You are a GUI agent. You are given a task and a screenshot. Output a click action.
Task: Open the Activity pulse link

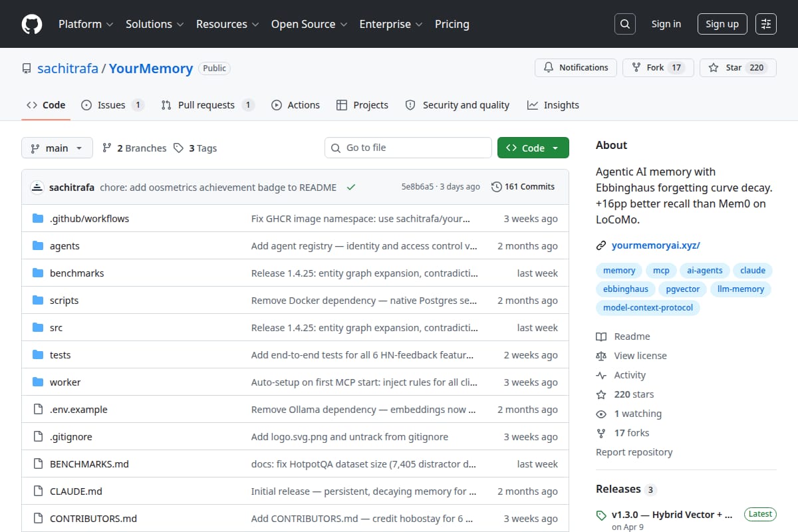(620, 375)
